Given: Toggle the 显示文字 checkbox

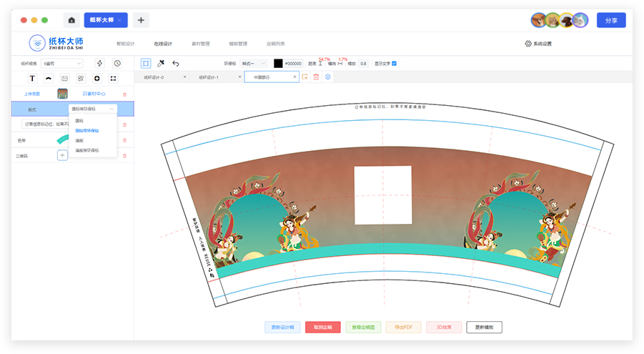Looking at the screenshot, I should click(x=395, y=64).
